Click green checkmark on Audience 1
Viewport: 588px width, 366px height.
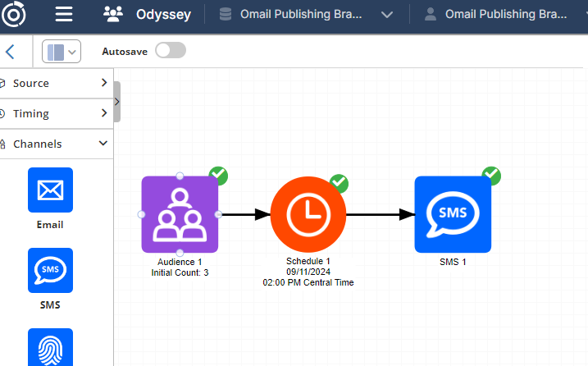218,175
